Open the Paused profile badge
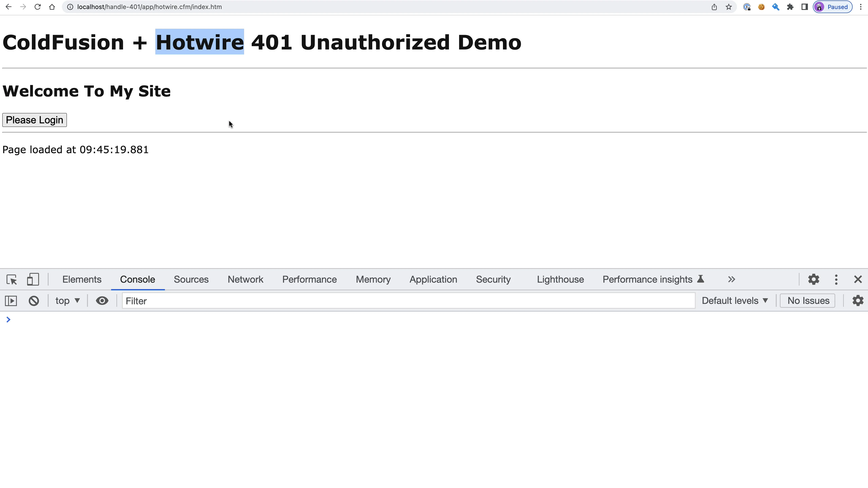Image resolution: width=868 pixels, height=488 pixels. click(x=833, y=7)
